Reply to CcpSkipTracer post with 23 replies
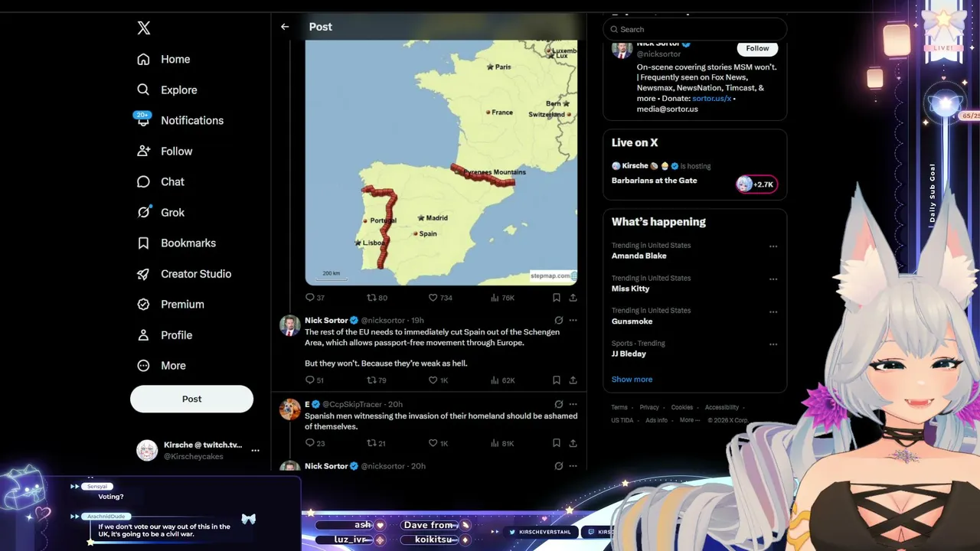Screen dimensions: 980x551 click(x=315, y=443)
